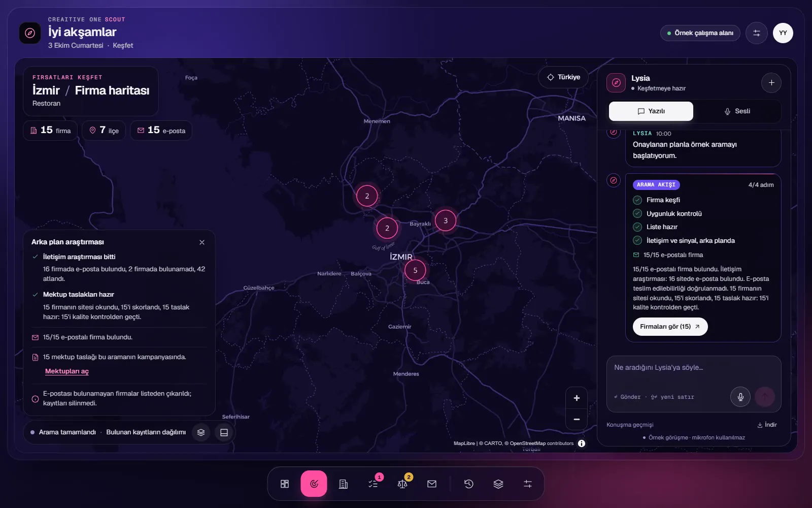The image size is (812, 508).
Task: Click the 15 firma stat chip
Action: [x=50, y=131]
